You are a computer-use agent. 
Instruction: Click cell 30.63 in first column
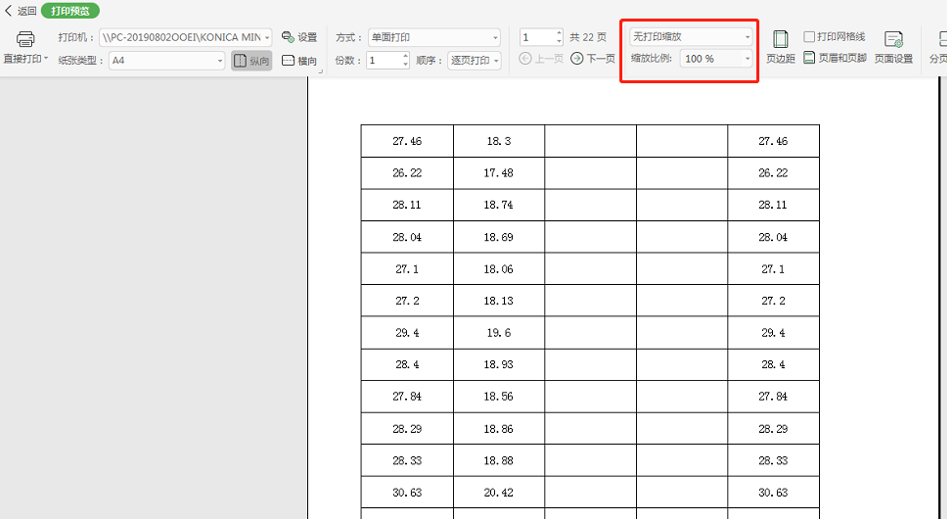[407, 493]
